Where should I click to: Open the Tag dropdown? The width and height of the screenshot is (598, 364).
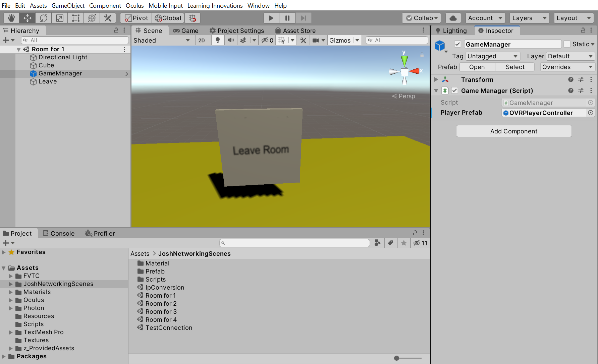click(493, 56)
